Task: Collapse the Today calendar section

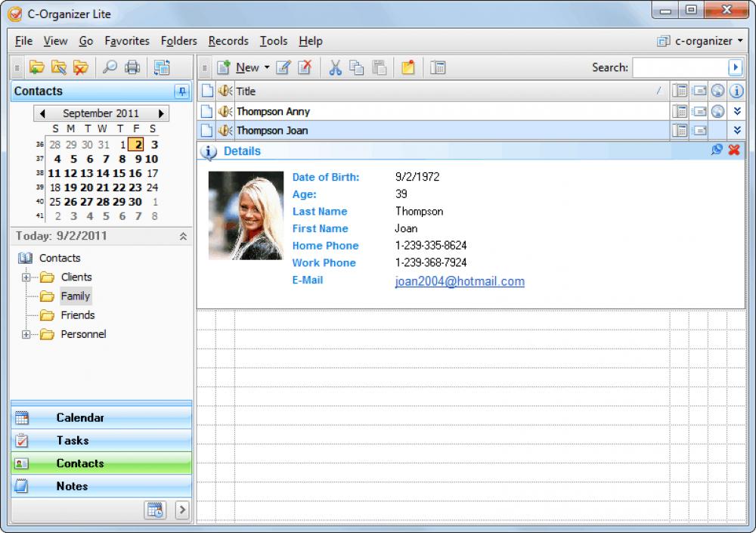Action: [184, 236]
